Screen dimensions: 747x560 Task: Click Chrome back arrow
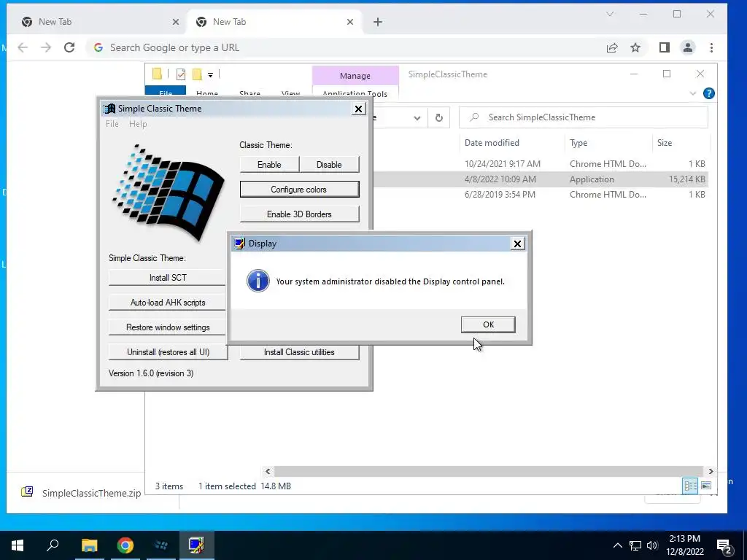[23, 47]
